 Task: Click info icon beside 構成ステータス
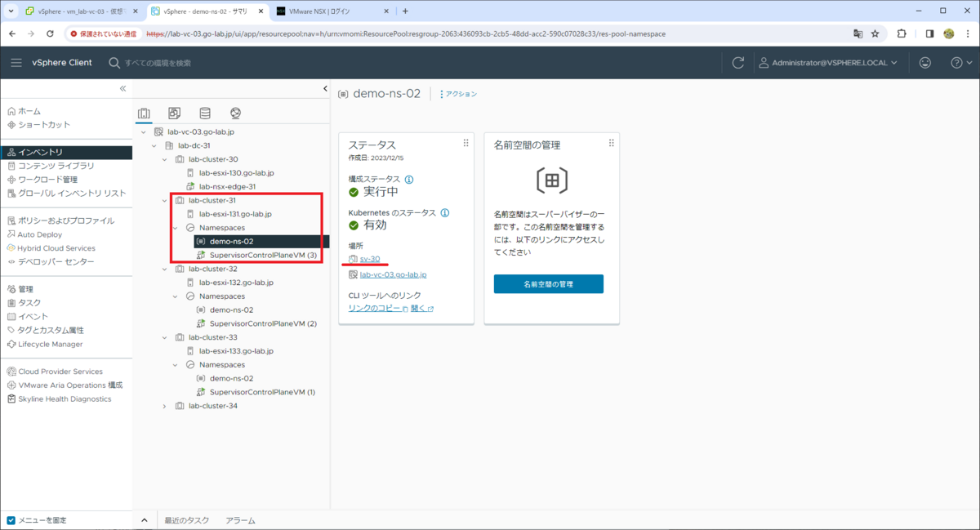pyautogui.click(x=409, y=180)
